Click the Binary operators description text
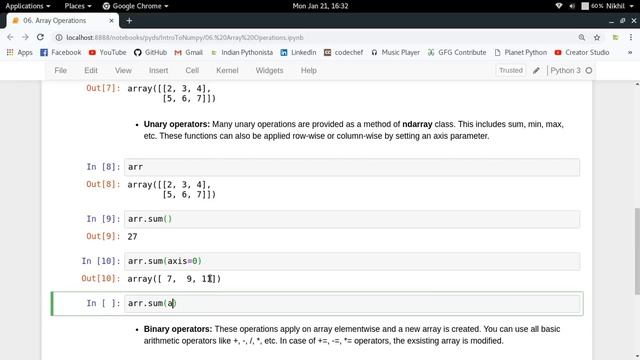640x360 pixels. point(352,335)
